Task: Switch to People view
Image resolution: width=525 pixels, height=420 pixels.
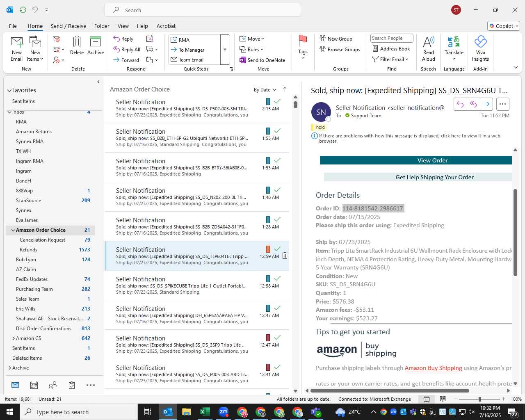Action: (52, 385)
